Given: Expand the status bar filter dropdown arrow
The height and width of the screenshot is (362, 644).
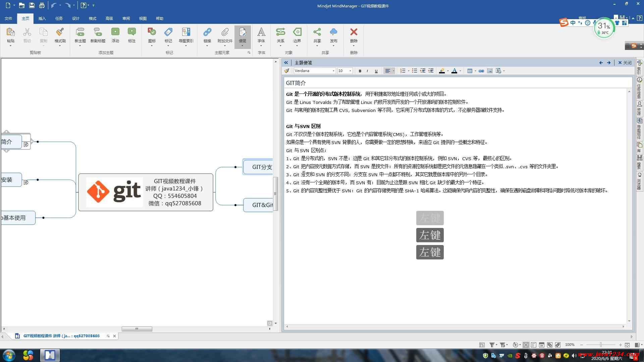Looking at the screenshot, I should (x=497, y=345).
